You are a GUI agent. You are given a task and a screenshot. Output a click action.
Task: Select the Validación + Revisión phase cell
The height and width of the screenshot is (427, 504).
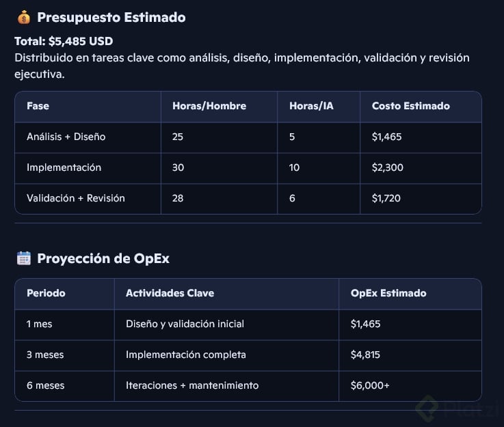(x=75, y=198)
